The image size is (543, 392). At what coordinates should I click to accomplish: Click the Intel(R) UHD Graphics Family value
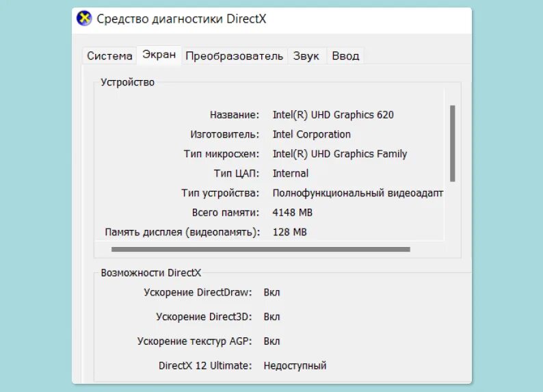pos(340,154)
